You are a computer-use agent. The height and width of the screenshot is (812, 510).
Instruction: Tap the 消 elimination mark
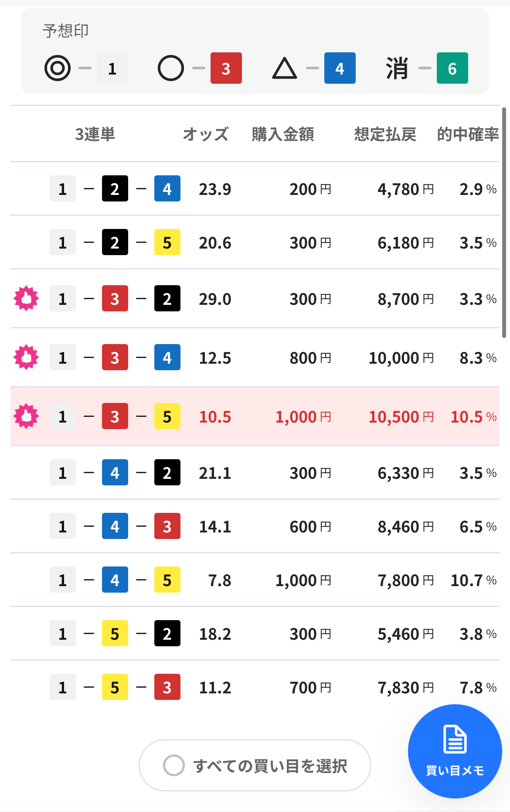[x=397, y=68]
